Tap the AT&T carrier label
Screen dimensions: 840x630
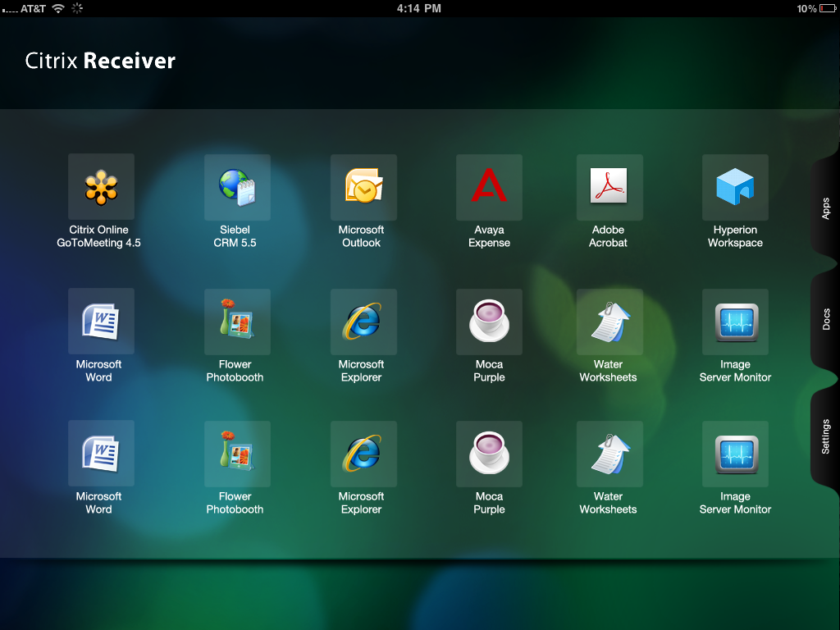33,8
